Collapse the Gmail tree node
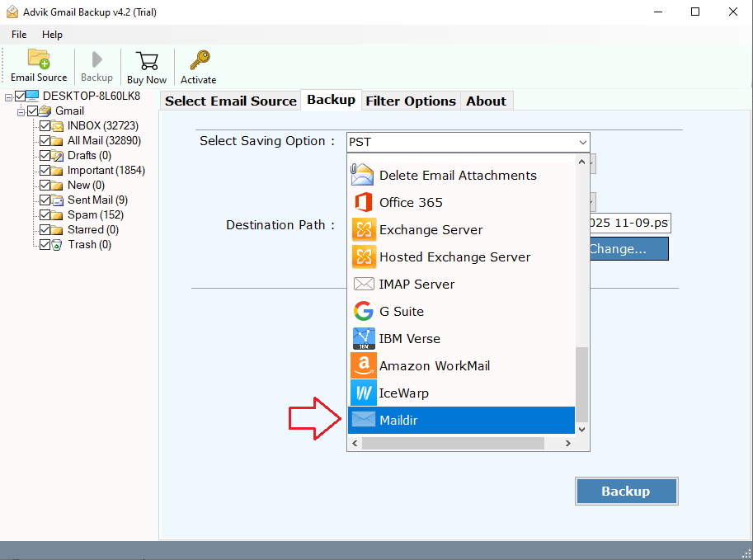This screenshot has height=560, width=753. click(x=21, y=112)
